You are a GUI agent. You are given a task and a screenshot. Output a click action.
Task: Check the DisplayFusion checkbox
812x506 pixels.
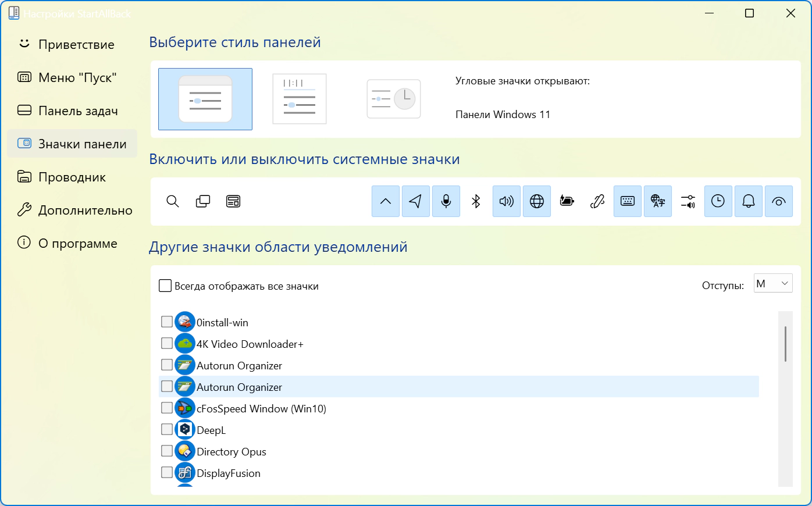(x=167, y=472)
